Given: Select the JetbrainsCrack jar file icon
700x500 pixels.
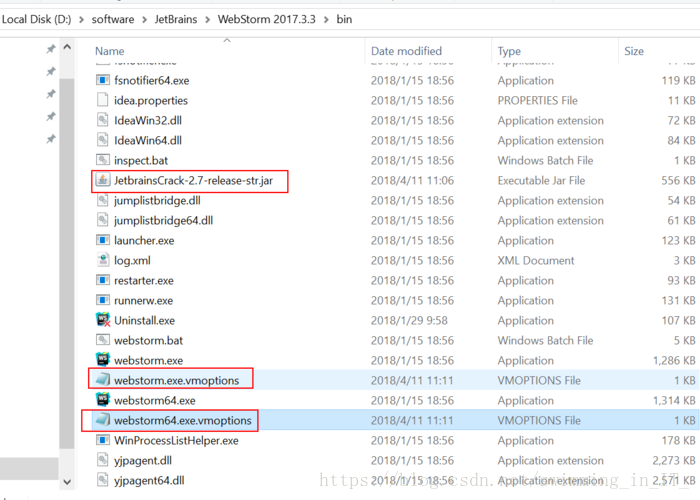Looking at the screenshot, I should 103,180.
